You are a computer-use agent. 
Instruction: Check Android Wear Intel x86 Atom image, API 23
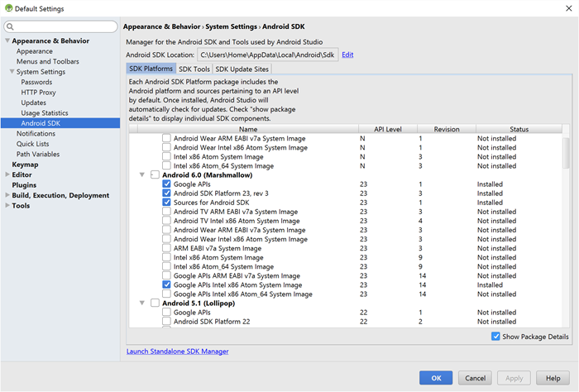tap(166, 239)
